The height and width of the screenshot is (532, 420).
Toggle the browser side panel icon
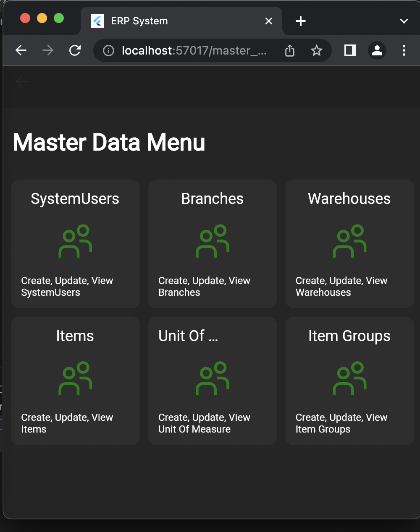350,51
